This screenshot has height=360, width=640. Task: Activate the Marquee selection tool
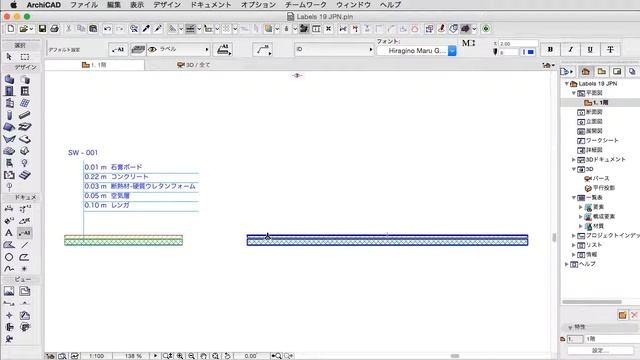(25, 56)
